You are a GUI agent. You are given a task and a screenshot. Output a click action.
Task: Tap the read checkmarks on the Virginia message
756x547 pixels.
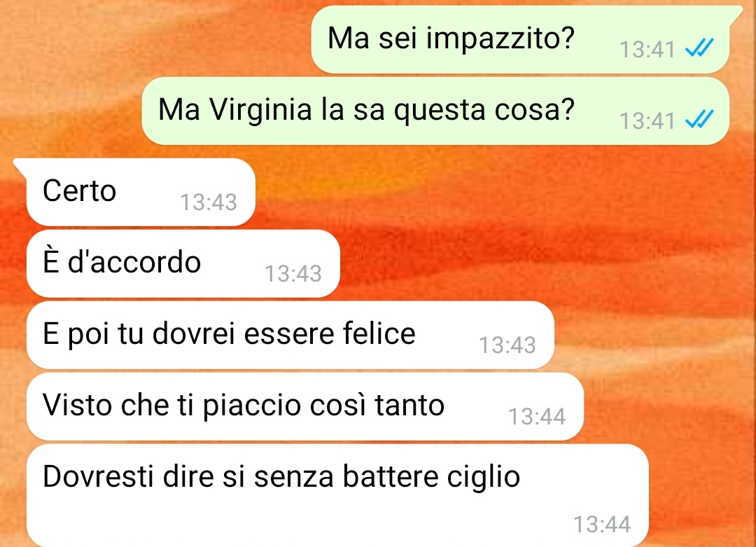(699, 119)
